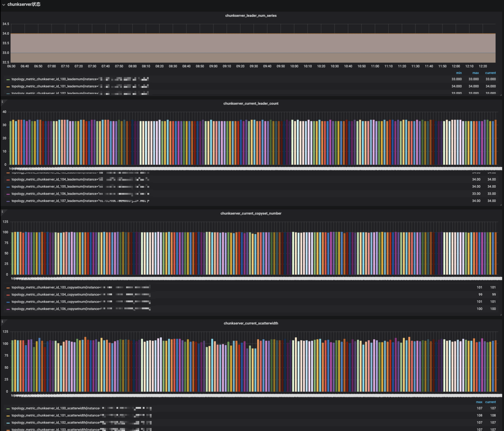This screenshot has width=504, height=431.
Task: Open color picker for id_104_leadernum red swatch
Action: [x=8, y=180]
